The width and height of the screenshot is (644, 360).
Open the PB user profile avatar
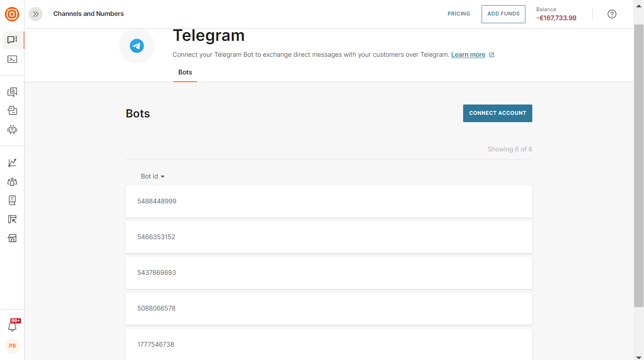(x=12, y=346)
